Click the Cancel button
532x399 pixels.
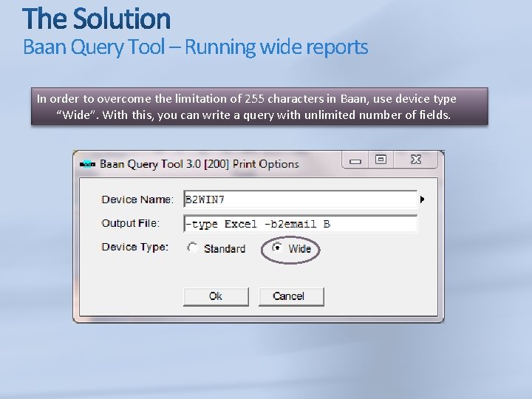pos(291,296)
